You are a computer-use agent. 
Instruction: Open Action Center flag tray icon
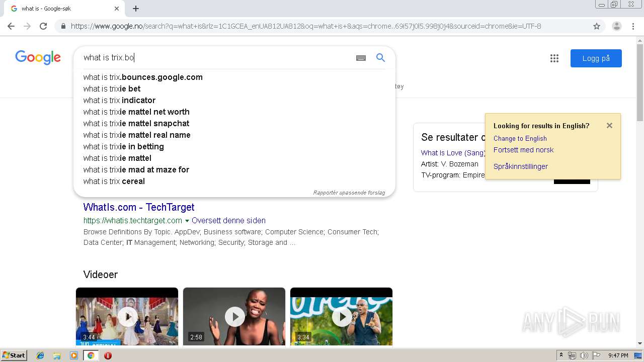(596, 355)
